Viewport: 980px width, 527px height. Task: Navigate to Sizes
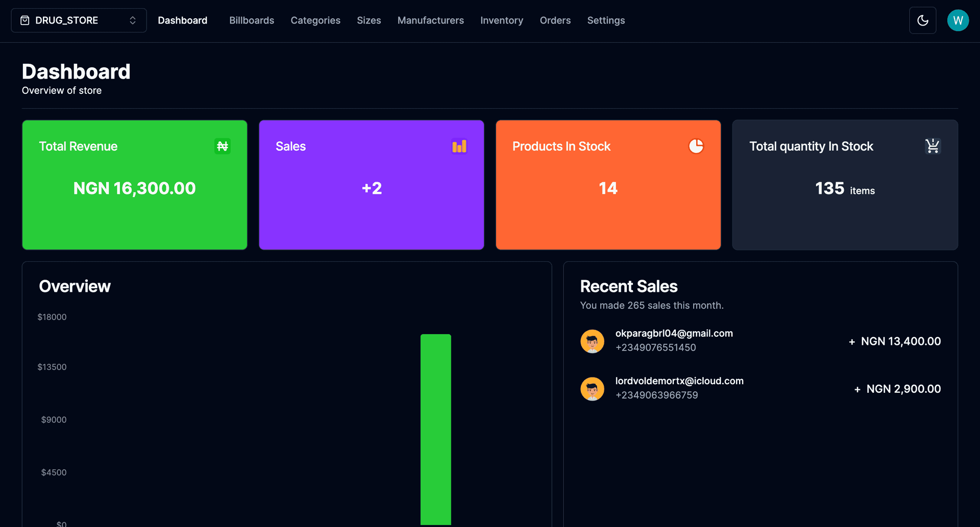tap(369, 20)
